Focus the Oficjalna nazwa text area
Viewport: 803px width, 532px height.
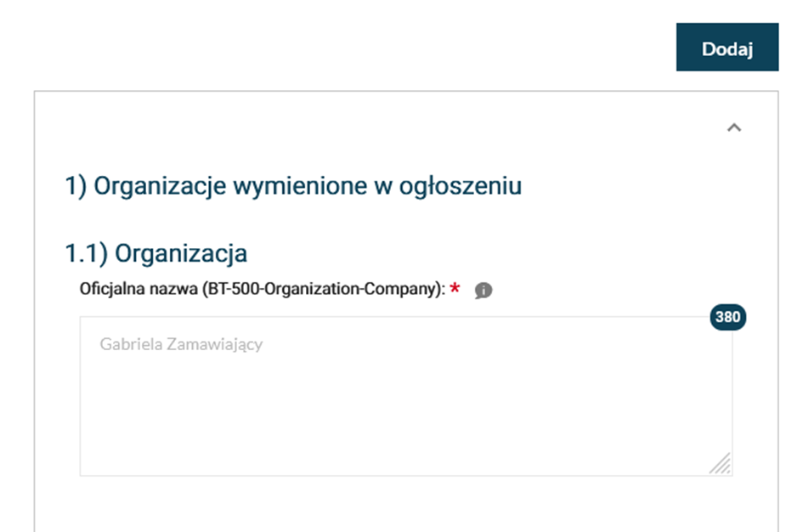(x=405, y=395)
